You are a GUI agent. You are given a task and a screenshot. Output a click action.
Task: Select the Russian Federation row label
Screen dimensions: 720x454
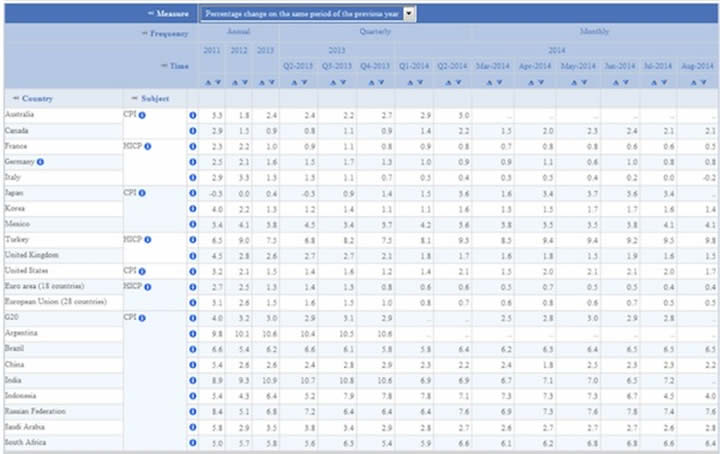(35, 411)
